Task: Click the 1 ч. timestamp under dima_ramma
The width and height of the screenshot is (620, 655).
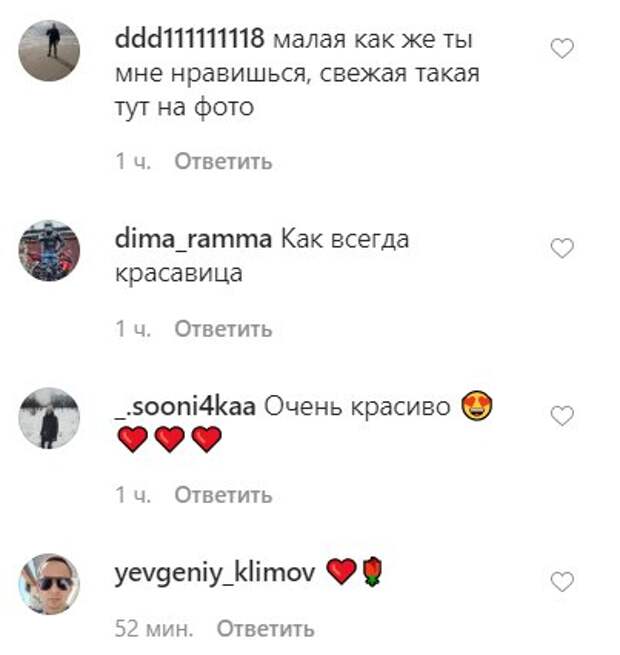Action: click(133, 329)
